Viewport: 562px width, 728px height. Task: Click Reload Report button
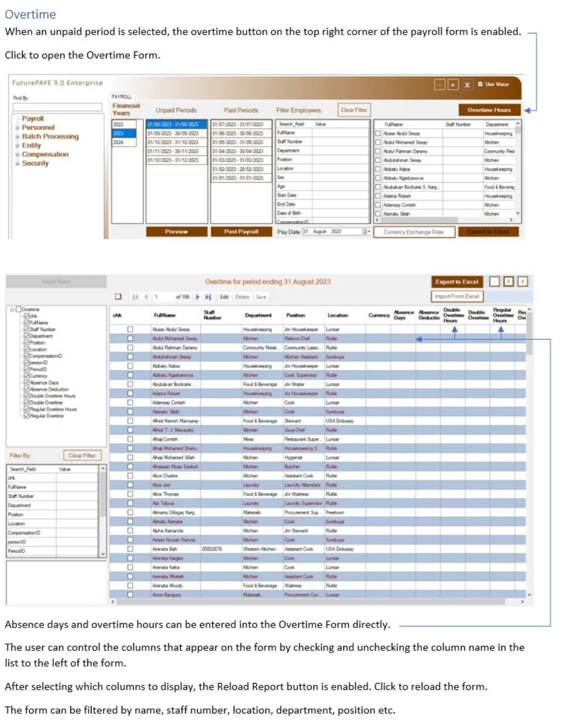(x=56, y=281)
